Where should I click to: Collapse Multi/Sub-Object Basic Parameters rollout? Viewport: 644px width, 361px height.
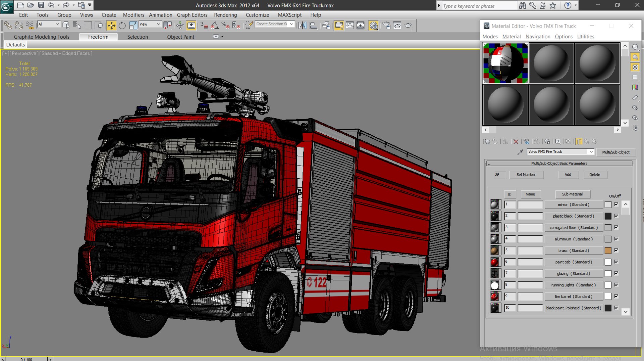pyautogui.click(x=559, y=164)
